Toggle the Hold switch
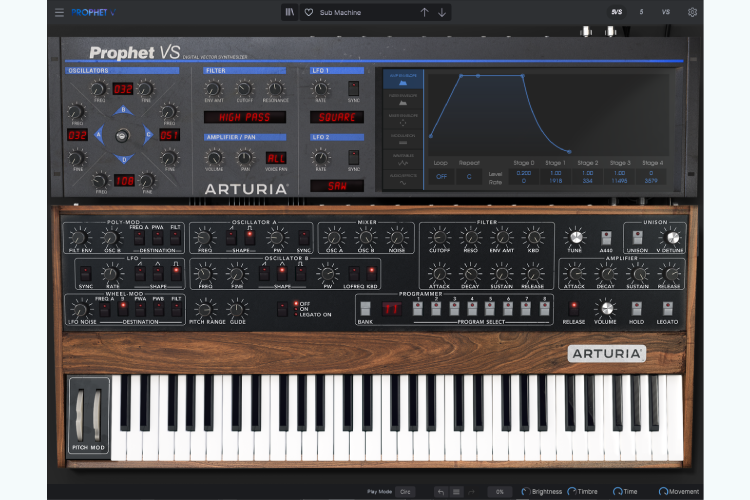The height and width of the screenshot is (500, 750). [636, 309]
